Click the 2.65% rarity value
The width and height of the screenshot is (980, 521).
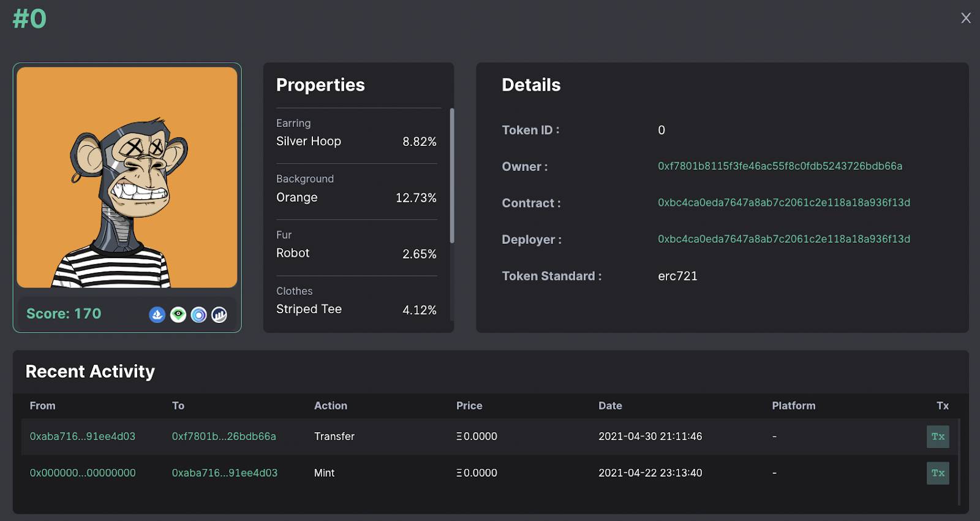pos(419,254)
